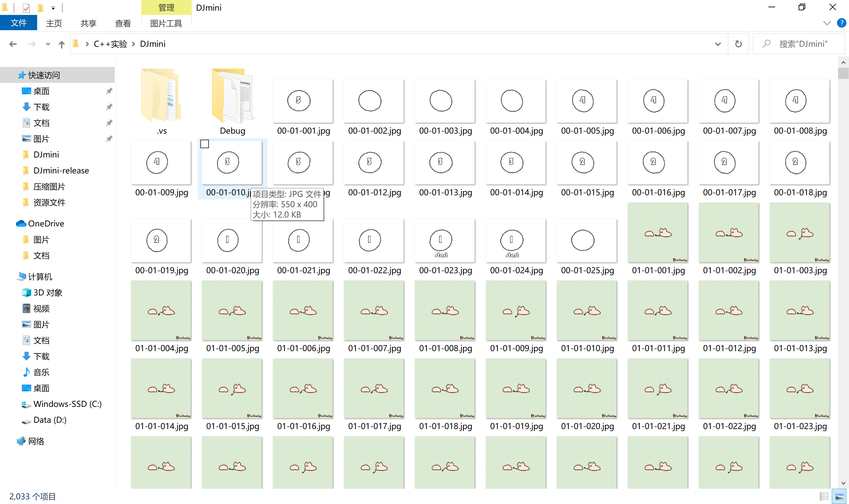
Task: Click the Back navigation arrow
Action: (13, 44)
